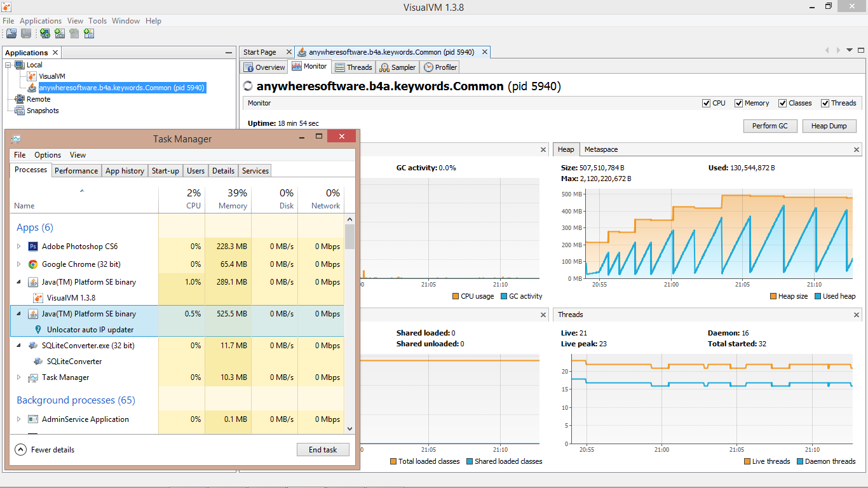This screenshot has height=488, width=868.
Task: Expand the Adobe Photoshop CS6 process group
Action: point(18,247)
